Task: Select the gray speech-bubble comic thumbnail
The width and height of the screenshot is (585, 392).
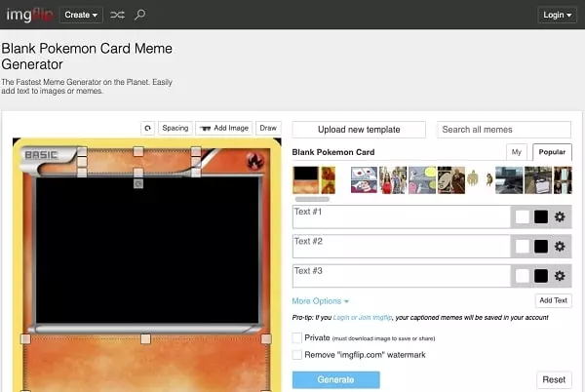Action: (x=422, y=180)
